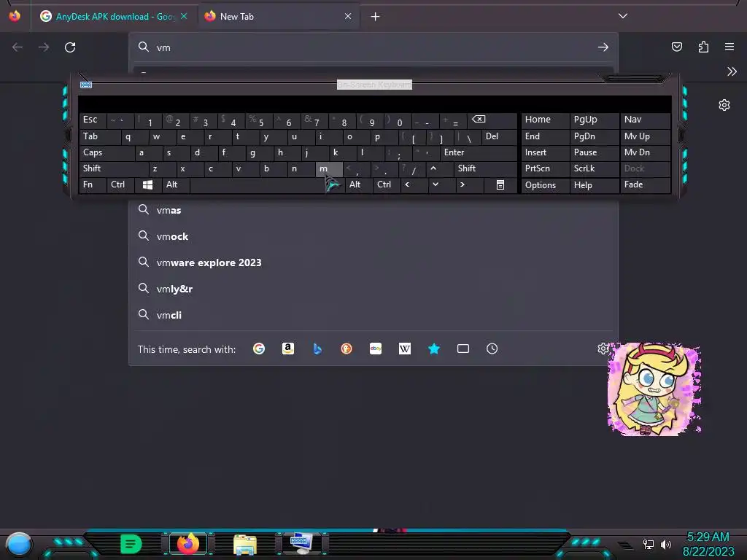Click the Tab key on keyboard

coord(99,136)
